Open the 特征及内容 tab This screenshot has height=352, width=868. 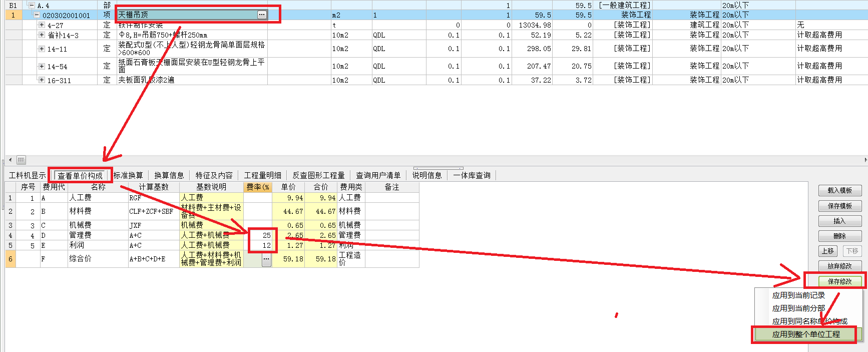(214, 175)
